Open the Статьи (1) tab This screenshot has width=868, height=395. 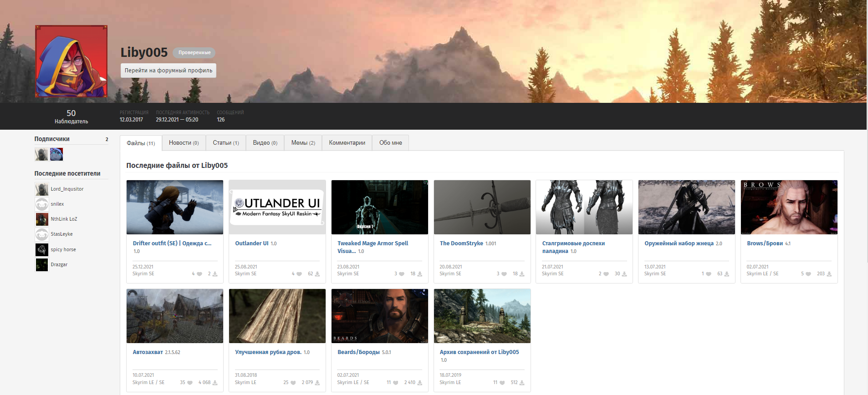pyautogui.click(x=226, y=142)
